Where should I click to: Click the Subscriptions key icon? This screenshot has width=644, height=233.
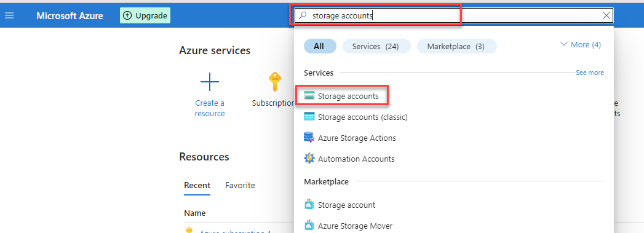click(275, 82)
